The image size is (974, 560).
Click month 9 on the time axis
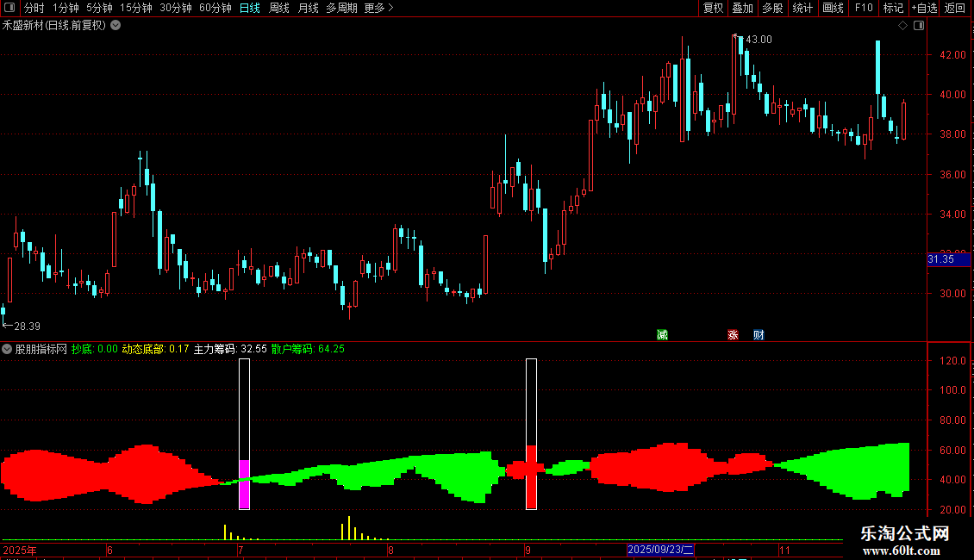pyautogui.click(x=528, y=550)
